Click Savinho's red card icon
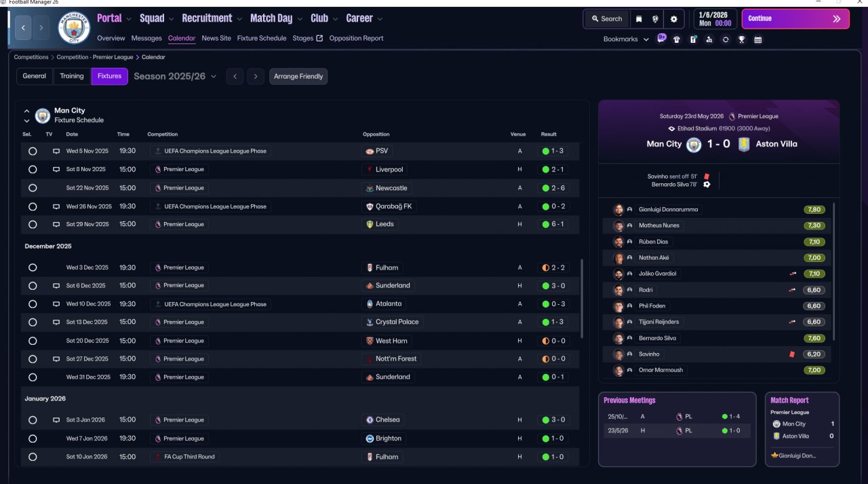The width and height of the screenshot is (868, 484). click(x=791, y=354)
